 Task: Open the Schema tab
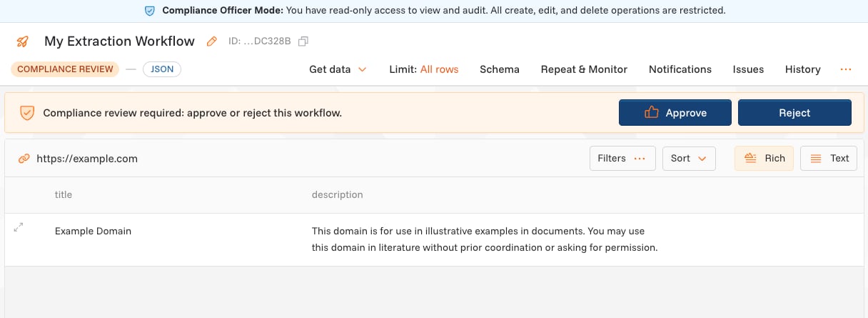[500, 69]
